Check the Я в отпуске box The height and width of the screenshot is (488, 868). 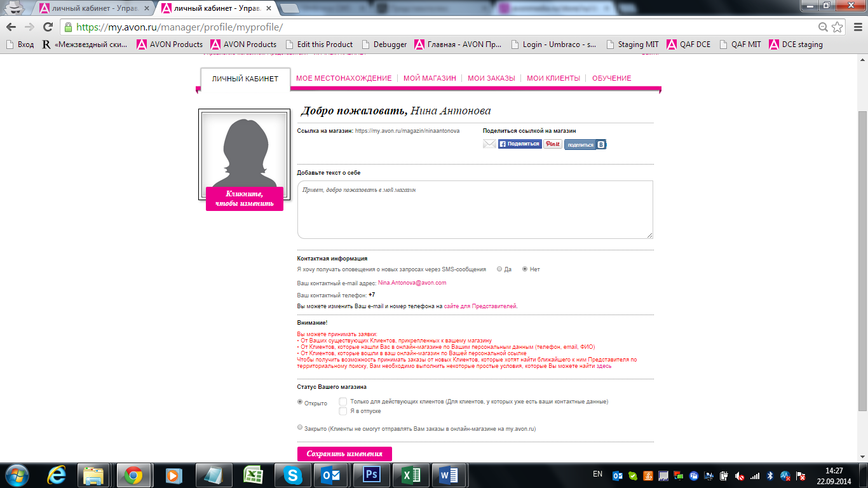click(x=343, y=411)
